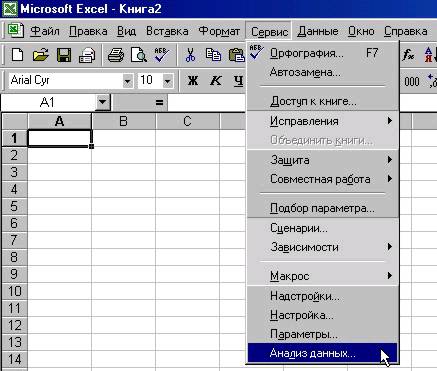Open the Данные menu
Image resolution: width=437 pixels, height=371 pixels.
point(318,31)
